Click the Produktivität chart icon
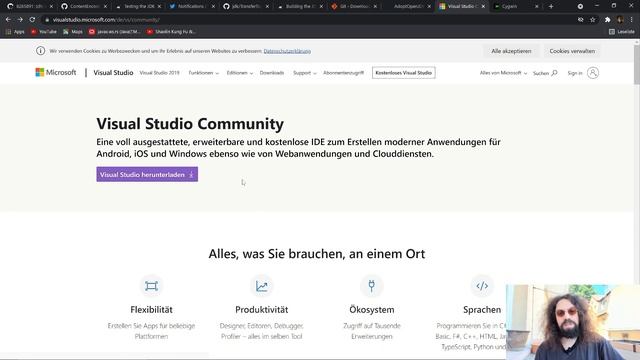640x360 pixels. click(x=262, y=286)
